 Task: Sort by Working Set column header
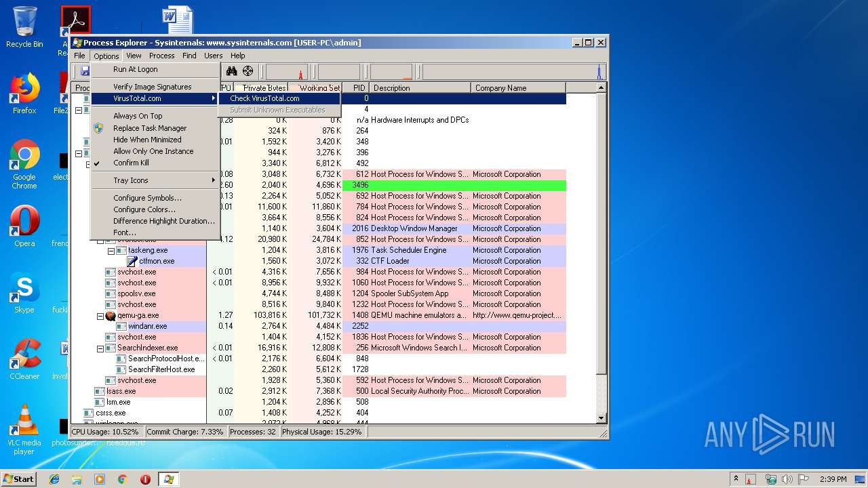(x=315, y=87)
